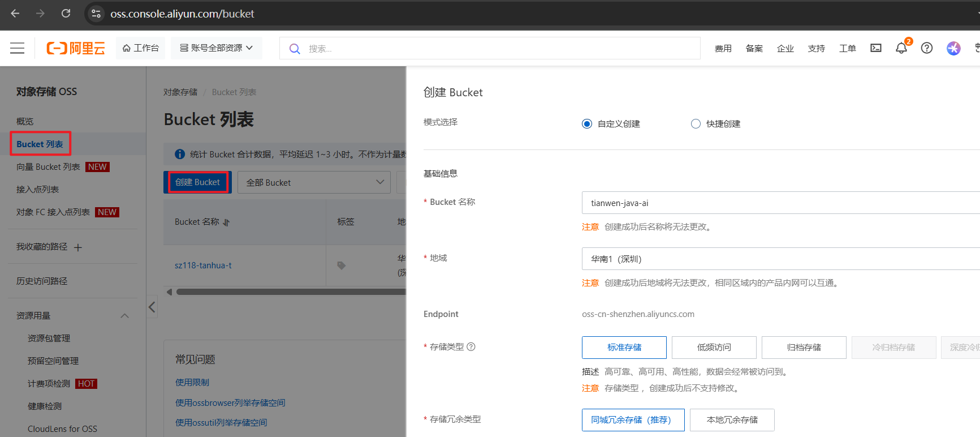Open the 企业 menu
Viewport: 980px width, 437px height.
(x=785, y=49)
